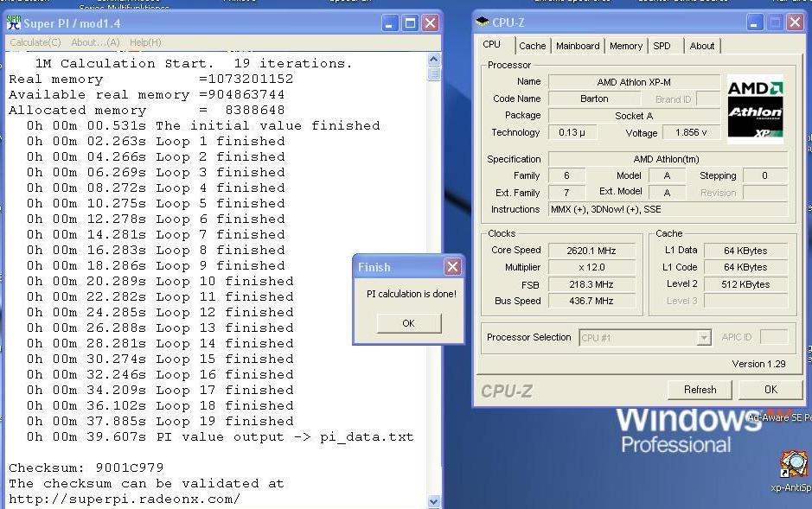812x509 pixels.
Task: Maximize the Super PI window
Action: click(410, 23)
